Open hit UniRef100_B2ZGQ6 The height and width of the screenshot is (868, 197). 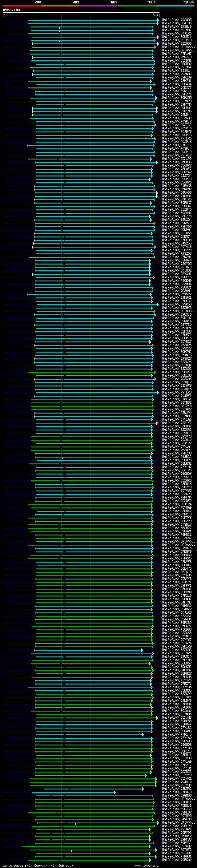(177, 43)
